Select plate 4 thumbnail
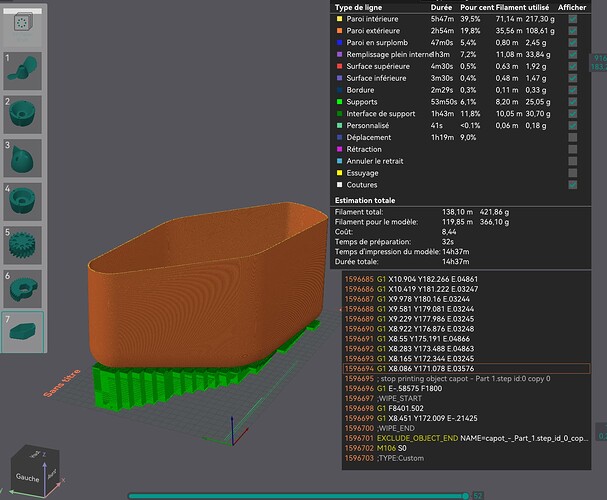 22,202
